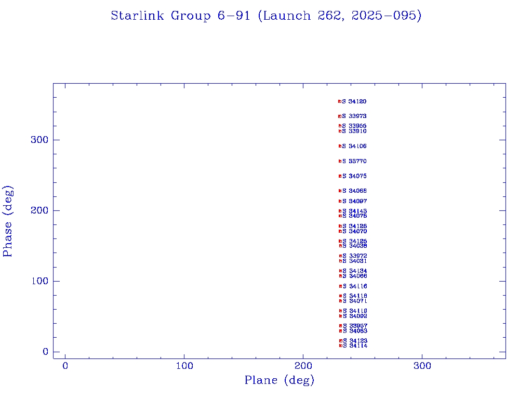Screen dimensions: 532x399
Task: Click the plot title Starlink Group 6-91
Action: 266,16
